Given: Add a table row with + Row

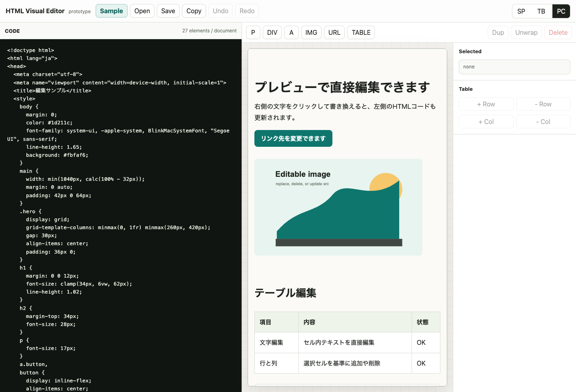Looking at the screenshot, I should [x=486, y=104].
